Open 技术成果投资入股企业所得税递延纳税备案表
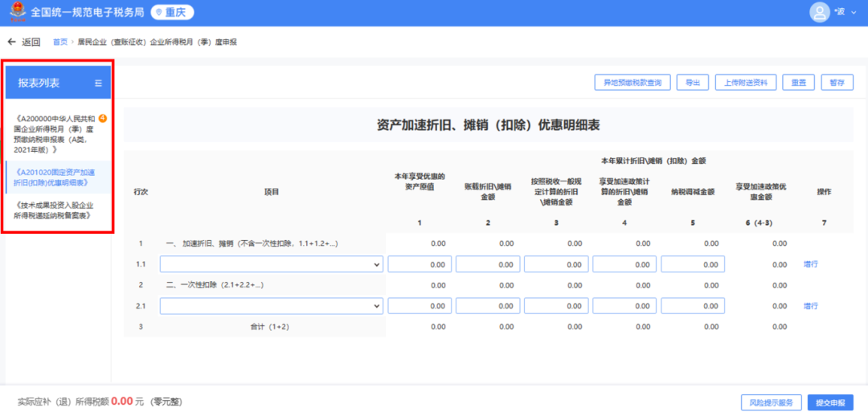Viewport: 868px width, 416px height. coord(55,210)
